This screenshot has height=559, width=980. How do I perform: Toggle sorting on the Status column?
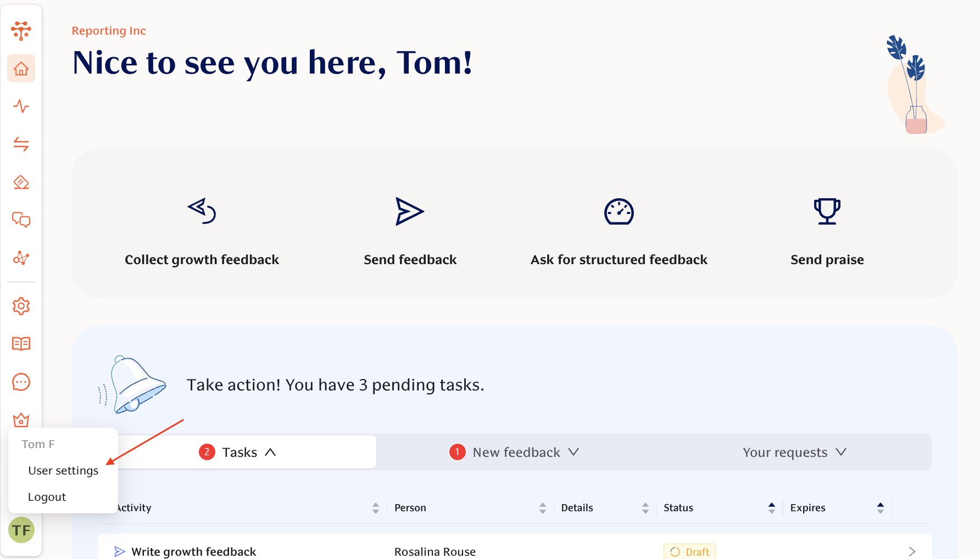click(x=773, y=507)
